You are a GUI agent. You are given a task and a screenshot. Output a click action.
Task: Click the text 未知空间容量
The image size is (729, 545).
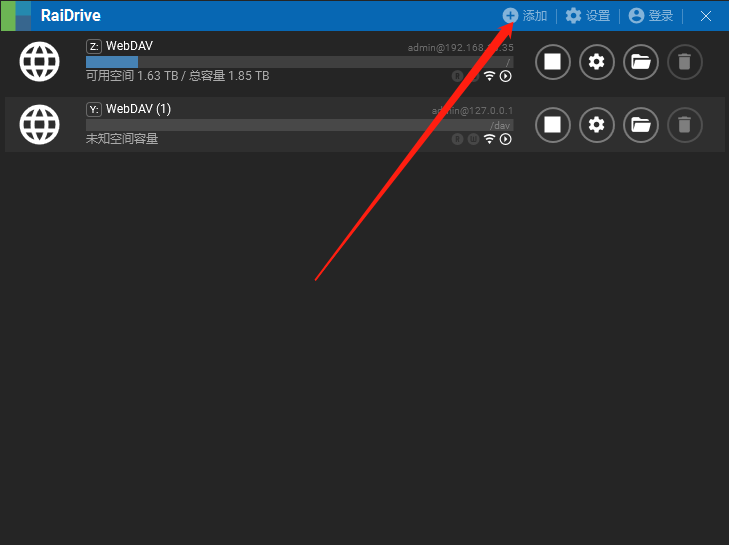[x=122, y=139]
